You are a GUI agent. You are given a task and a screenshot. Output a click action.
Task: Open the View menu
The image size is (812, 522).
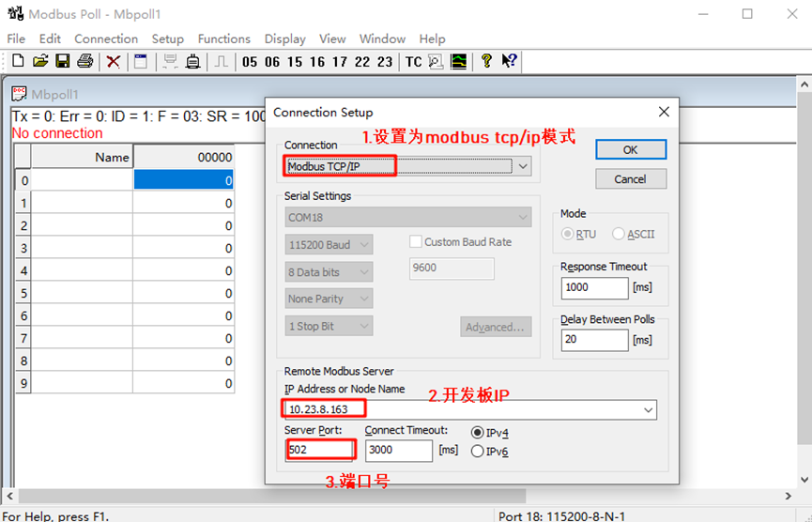(332, 38)
